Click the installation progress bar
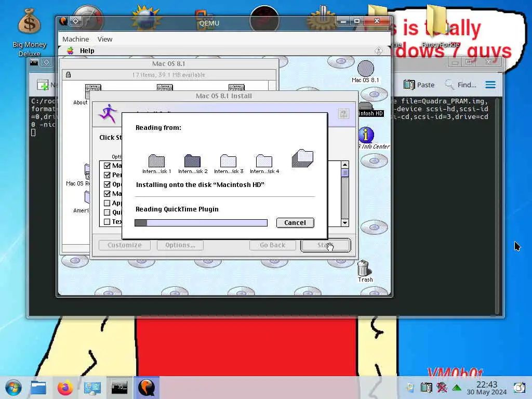The height and width of the screenshot is (399, 532). (x=201, y=222)
